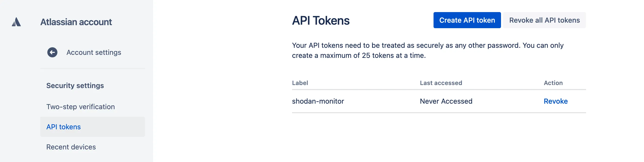Revoke the shodan-monitor token
The width and height of the screenshot is (644, 162).
[x=555, y=101]
